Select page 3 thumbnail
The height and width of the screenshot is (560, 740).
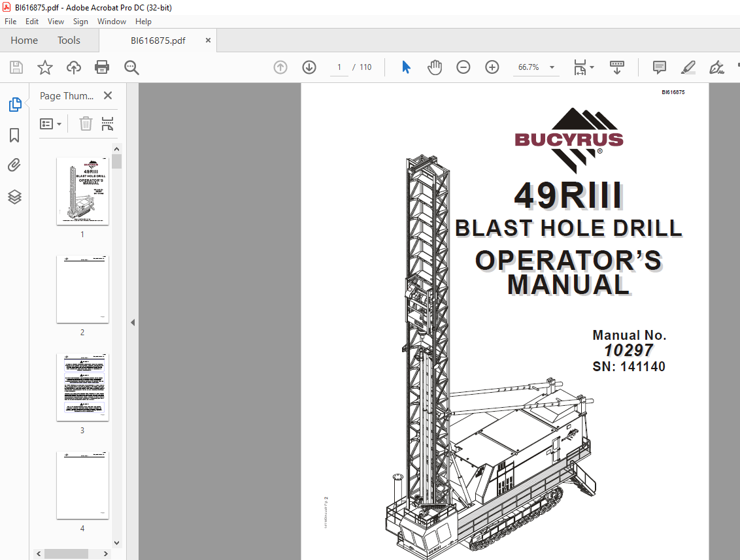[x=82, y=387]
